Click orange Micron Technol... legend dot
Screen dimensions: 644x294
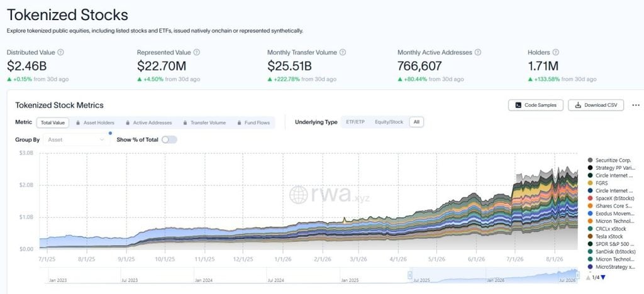[x=590, y=221]
